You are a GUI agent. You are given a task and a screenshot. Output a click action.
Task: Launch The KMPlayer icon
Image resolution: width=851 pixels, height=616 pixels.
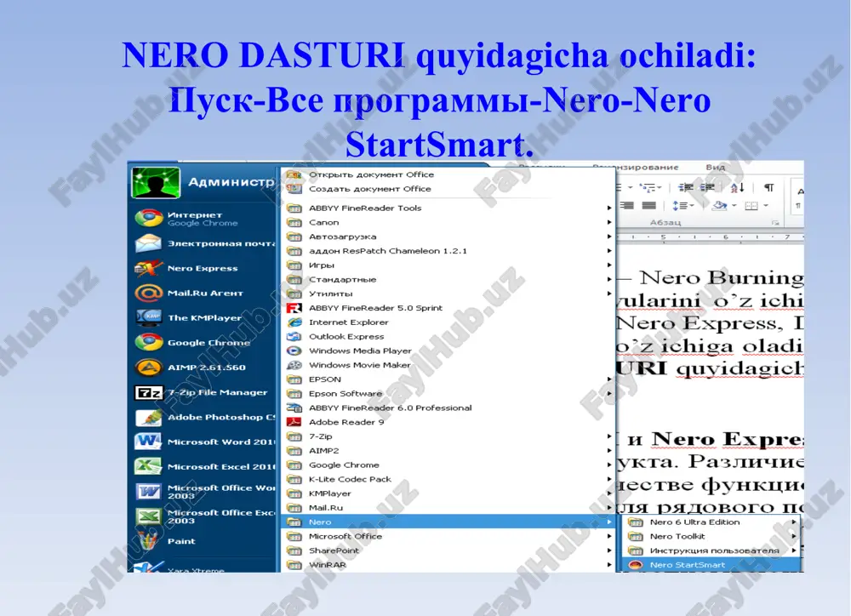click(x=149, y=317)
